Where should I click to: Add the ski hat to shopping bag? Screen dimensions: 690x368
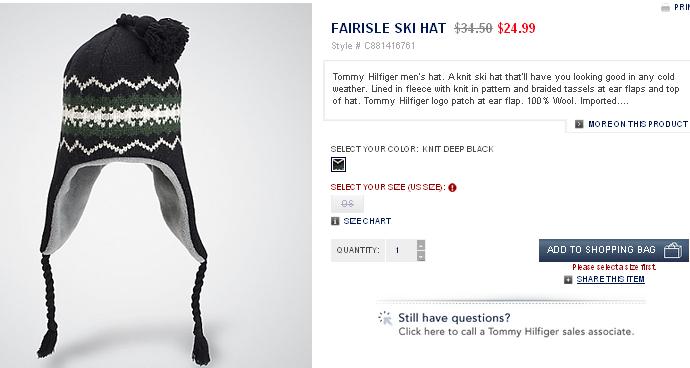(x=613, y=250)
